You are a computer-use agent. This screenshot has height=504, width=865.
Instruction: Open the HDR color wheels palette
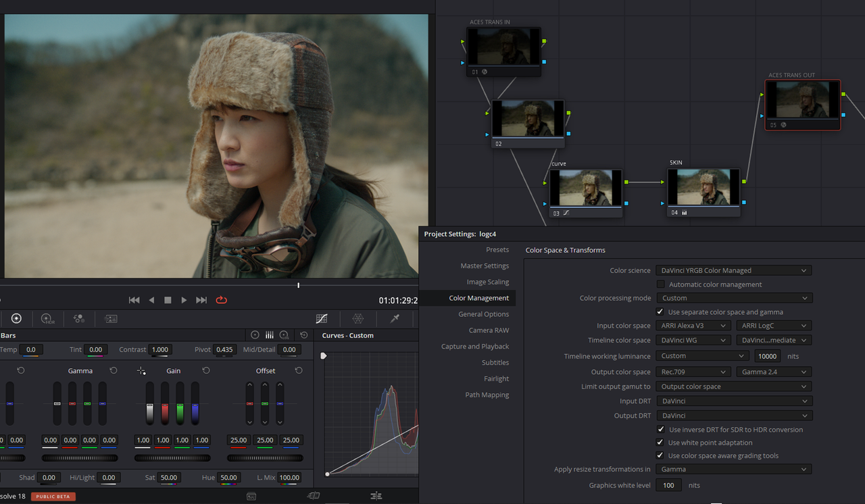point(48,318)
